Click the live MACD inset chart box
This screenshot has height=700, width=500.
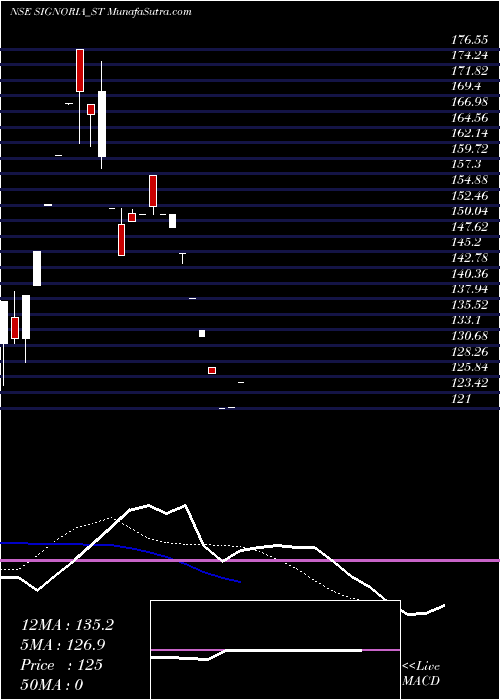[x=275, y=650]
